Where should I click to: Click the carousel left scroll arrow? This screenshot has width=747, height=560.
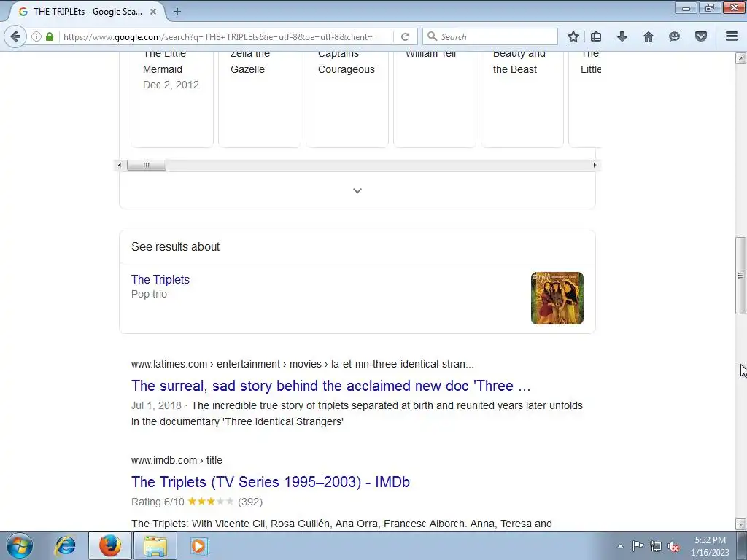tap(119, 166)
